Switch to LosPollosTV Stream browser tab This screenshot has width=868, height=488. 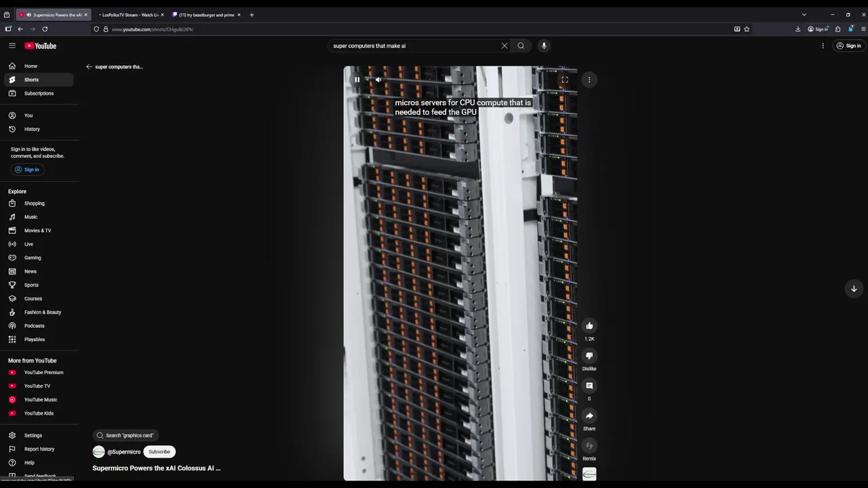[x=129, y=14]
